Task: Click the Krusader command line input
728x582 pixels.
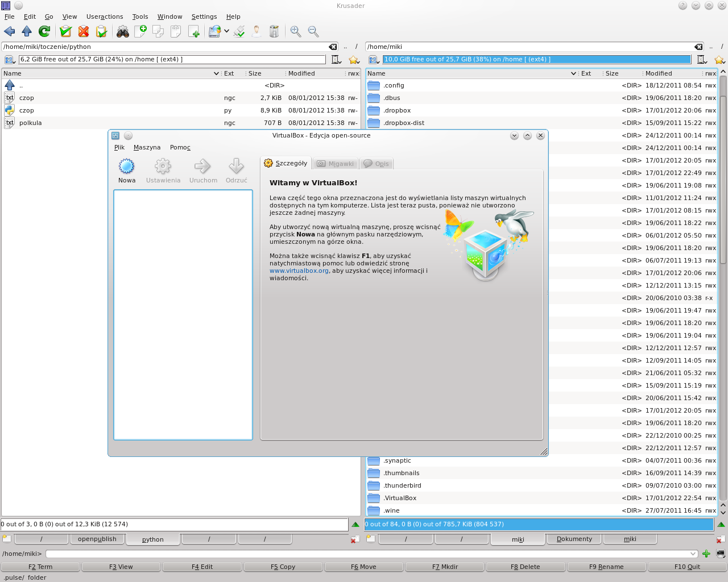Action: pyautogui.click(x=371, y=554)
